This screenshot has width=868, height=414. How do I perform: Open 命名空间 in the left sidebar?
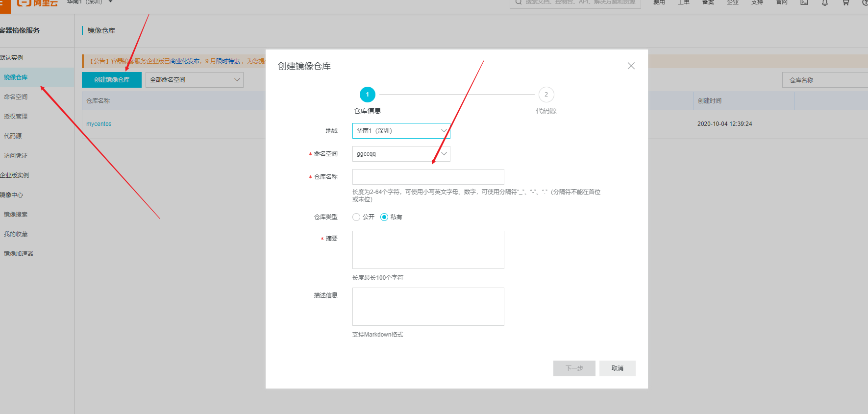click(16, 97)
